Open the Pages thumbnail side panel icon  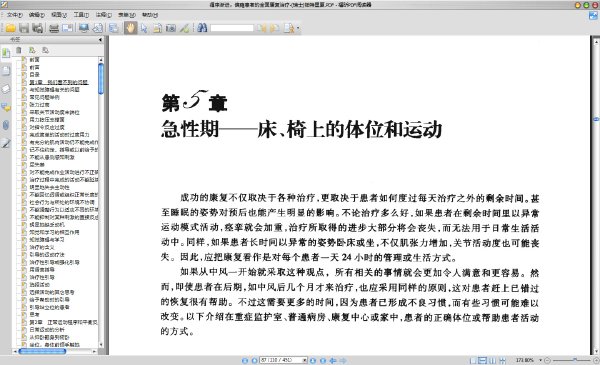tap(6, 71)
